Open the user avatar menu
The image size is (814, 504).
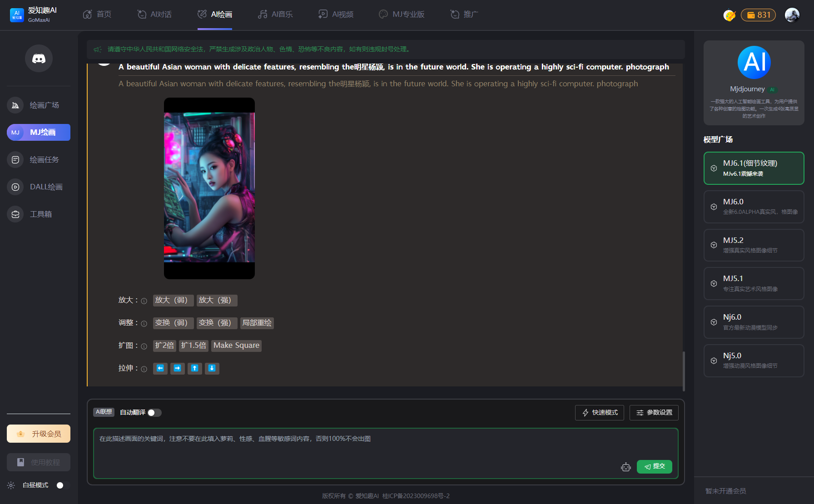[x=792, y=15]
